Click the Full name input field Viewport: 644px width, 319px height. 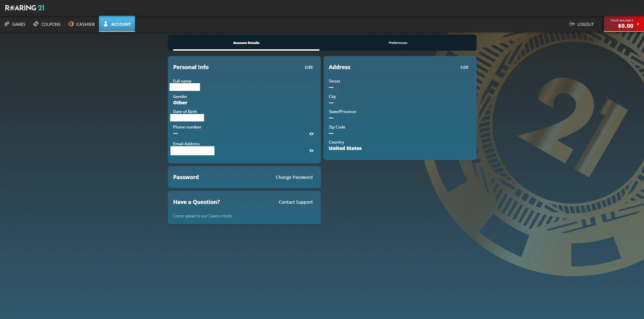[x=185, y=87]
